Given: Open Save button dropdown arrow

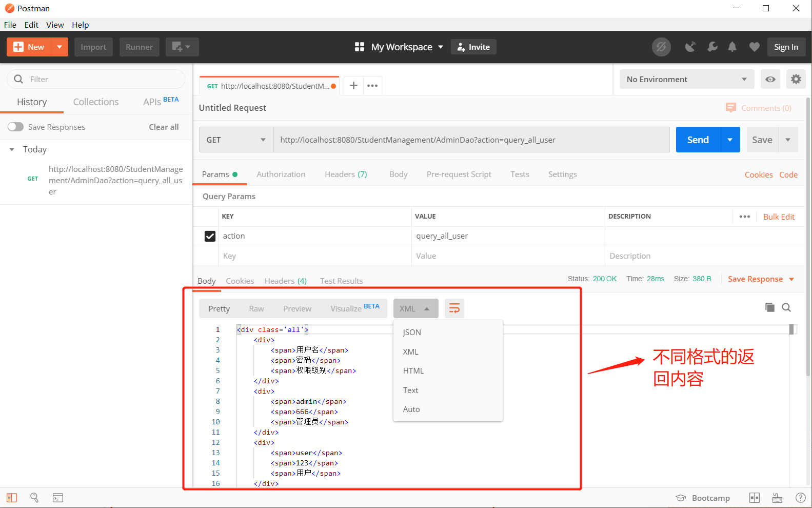Looking at the screenshot, I should pyautogui.click(x=788, y=140).
